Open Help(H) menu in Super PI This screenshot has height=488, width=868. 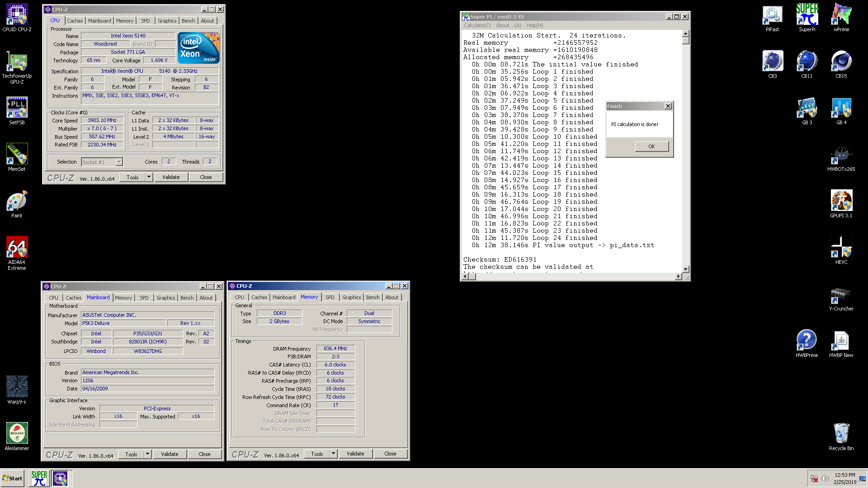[535, 25]
